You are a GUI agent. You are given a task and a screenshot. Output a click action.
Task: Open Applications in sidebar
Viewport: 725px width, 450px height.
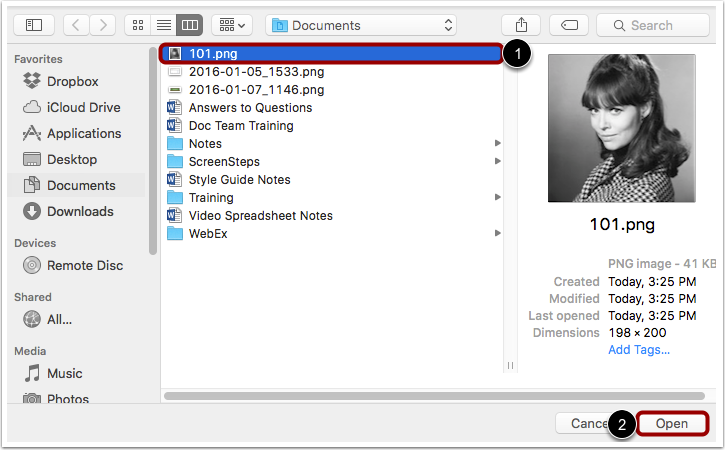click(x=72, y=133)
